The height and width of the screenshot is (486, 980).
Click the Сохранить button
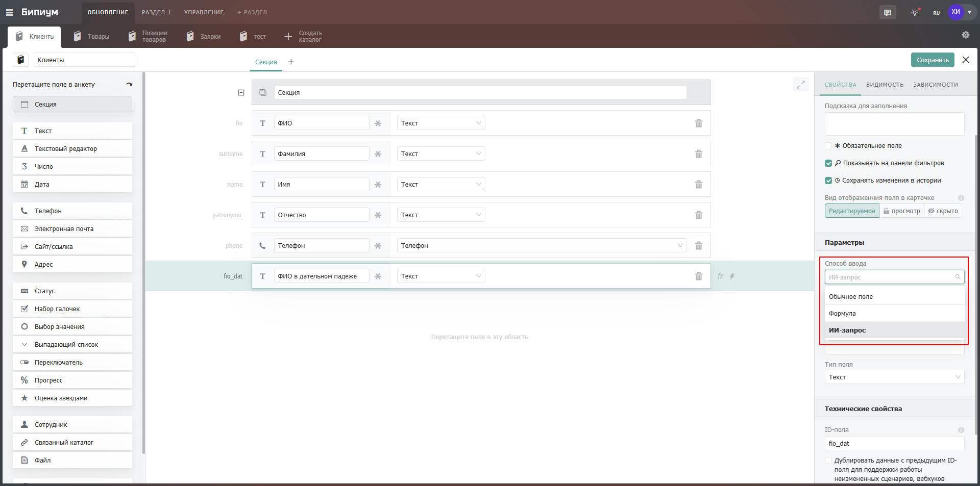point(932,60)
